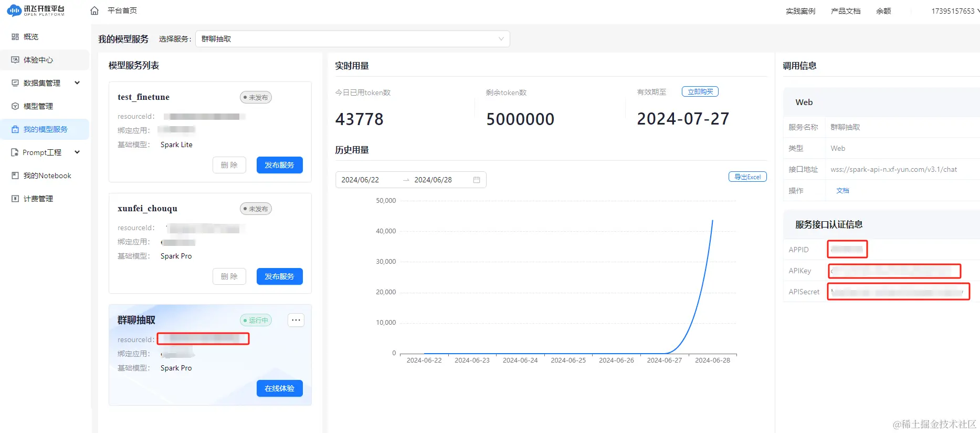Open 余额 in the top navigation
The height and width of the screenshot is (433, 980).
click(x=883, y=11)
